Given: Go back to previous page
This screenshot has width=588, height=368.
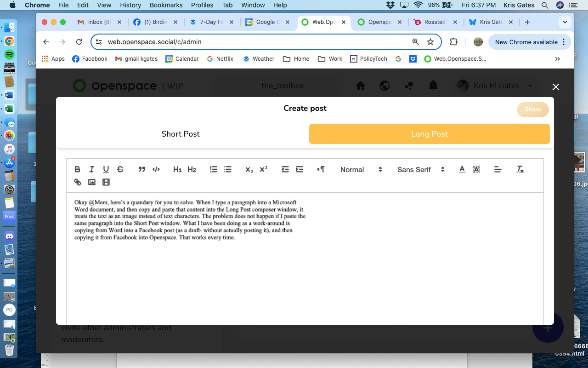Looking at the screenshot, I should pos(46,42).
